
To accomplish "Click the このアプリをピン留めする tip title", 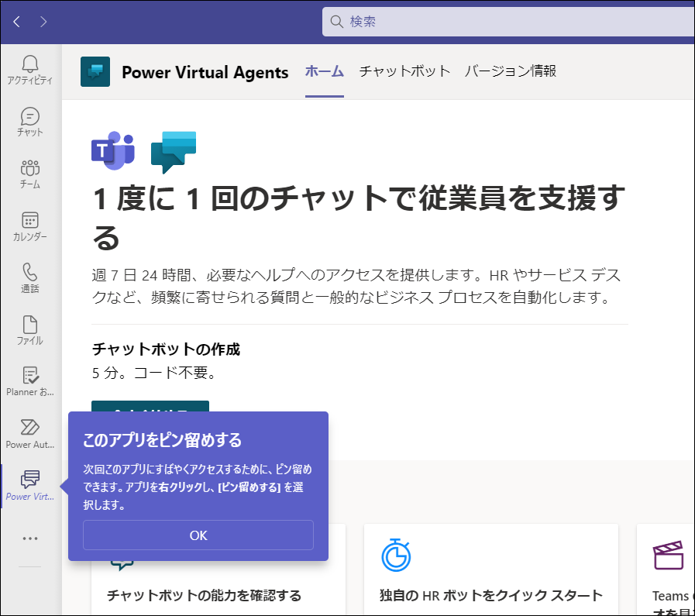I will pos(162,440).
